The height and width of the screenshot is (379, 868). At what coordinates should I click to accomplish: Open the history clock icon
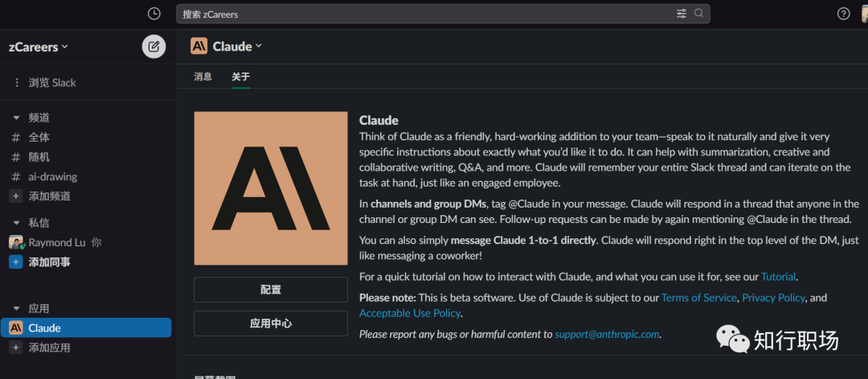[154, 14]
